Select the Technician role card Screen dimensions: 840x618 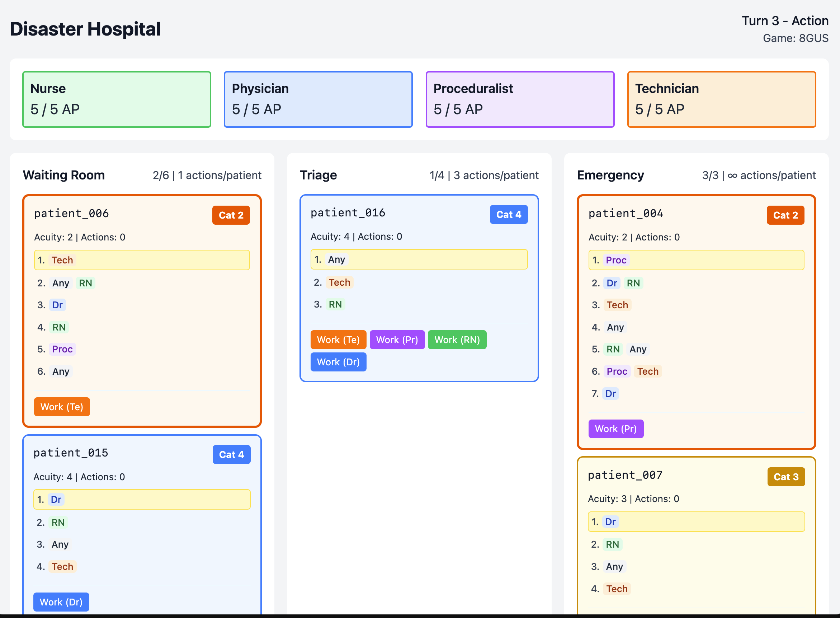coord(721,99)
